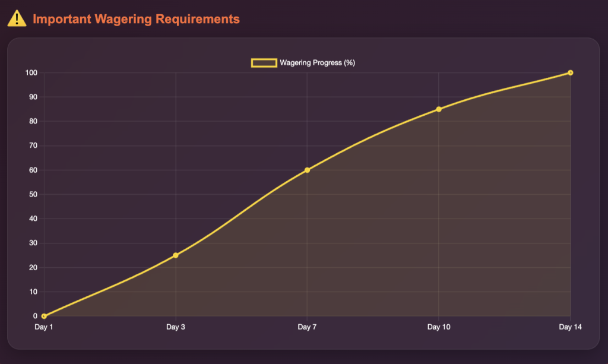This screenshot has height=364, width=608.
Task: Click the Day 3 x-axis label
Action: pyautogui.click(x=176, y=327)
